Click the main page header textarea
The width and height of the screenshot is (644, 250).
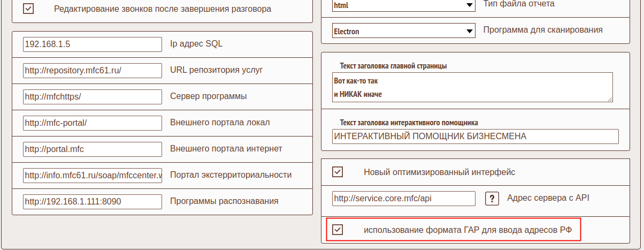coord(471,87)
